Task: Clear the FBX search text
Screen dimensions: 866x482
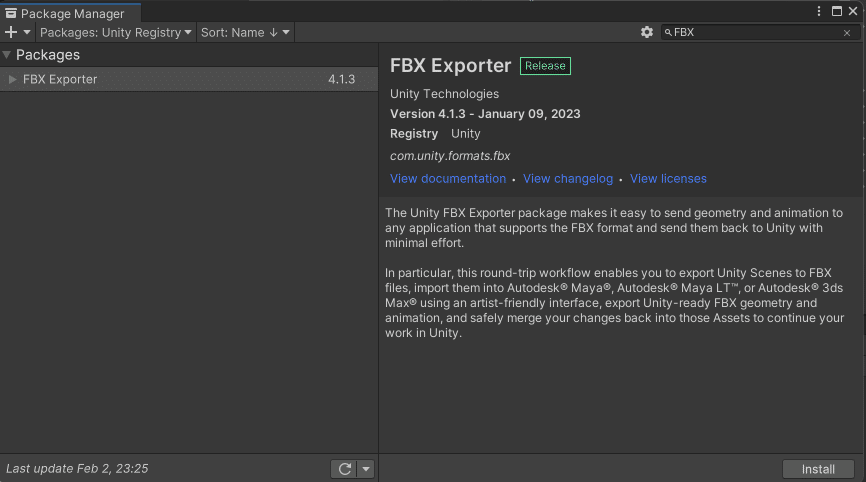Action: (847, 33)
